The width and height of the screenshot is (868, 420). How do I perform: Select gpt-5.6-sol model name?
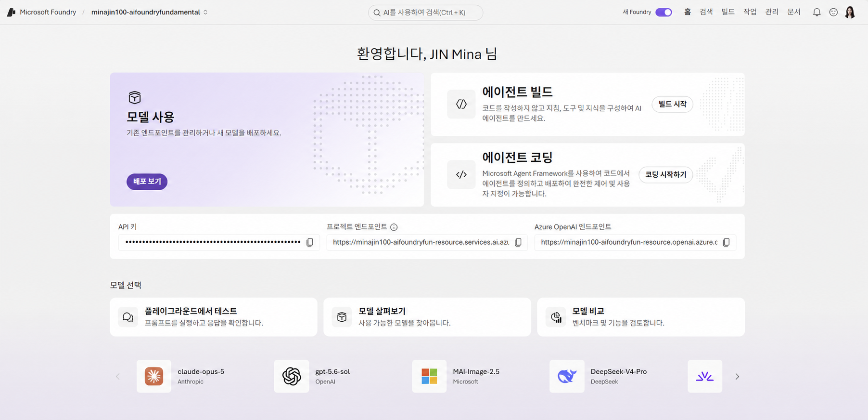coord(332,371)
